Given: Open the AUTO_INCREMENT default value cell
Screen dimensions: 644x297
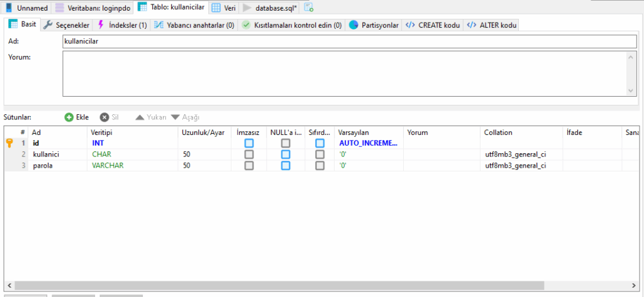Looking at the screenshot, I should point(368,143).
